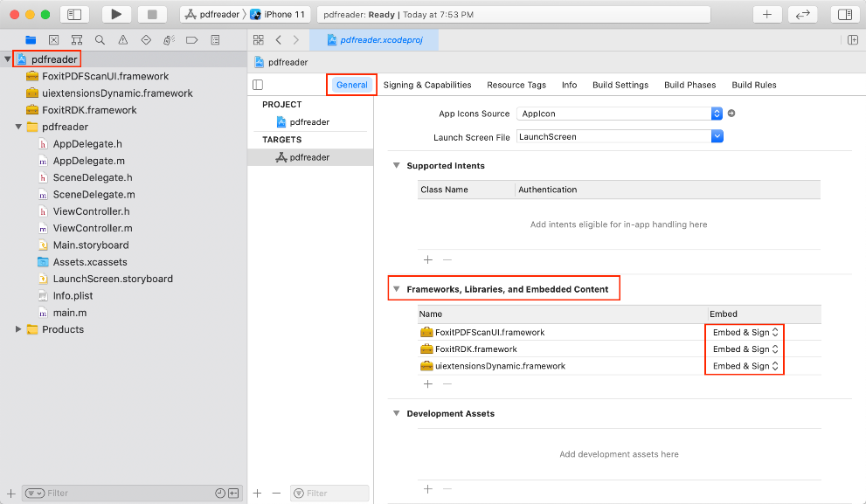Image resolution: width=866 pixels, height=504 pixels.
Task: Hide the project and targets list
Action: point(258,85)
